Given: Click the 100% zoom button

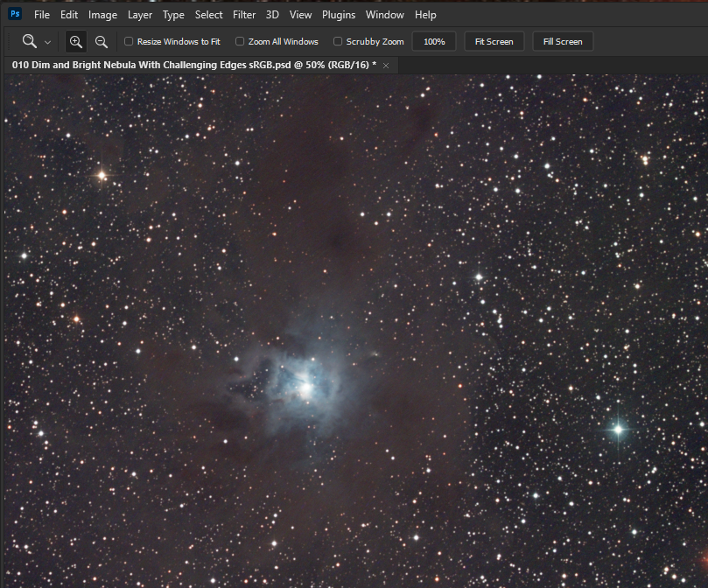Looking at the screenshot, I should [x=433, y=40].
